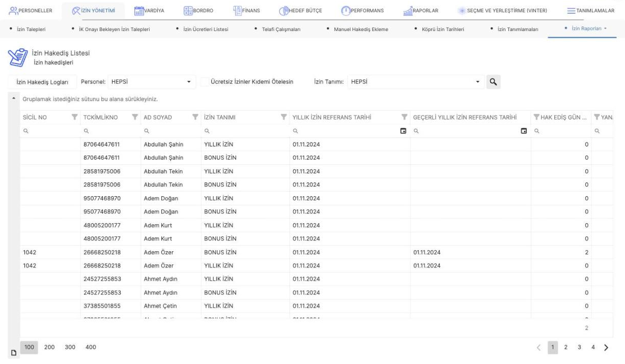Click Adem Kurt BONUS İZİN row name

[158, 238]
